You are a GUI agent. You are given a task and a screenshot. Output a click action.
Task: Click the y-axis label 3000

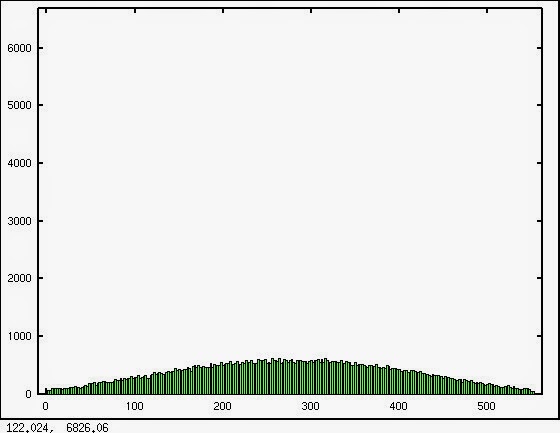click(x=19, y=221)
